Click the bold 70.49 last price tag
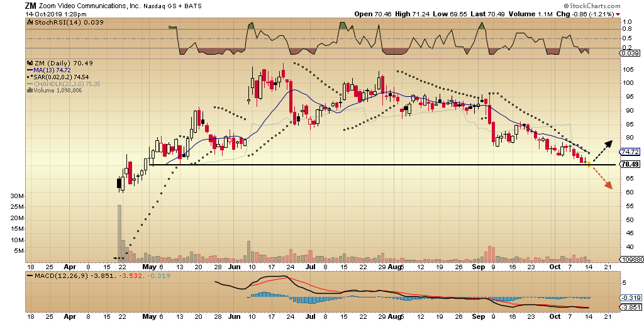Viewport: 644px width, 322px height. [630, 164]
